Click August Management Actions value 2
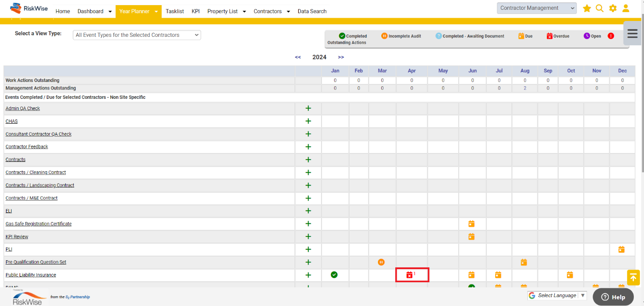Viewport: 644px width, 306px height. coord(525,88)
